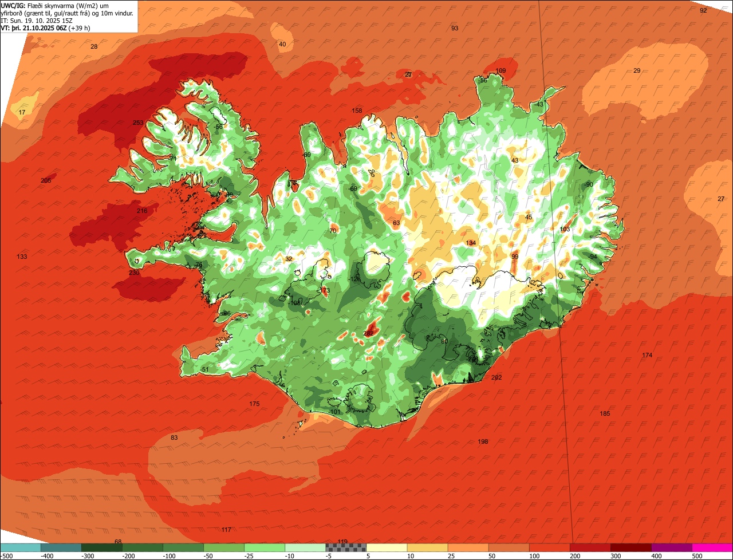Click the '300' legend label

tap(616, 555)
